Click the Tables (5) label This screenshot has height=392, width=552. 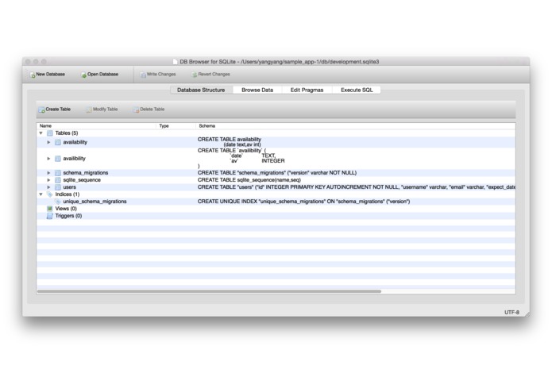coord(67,133)
